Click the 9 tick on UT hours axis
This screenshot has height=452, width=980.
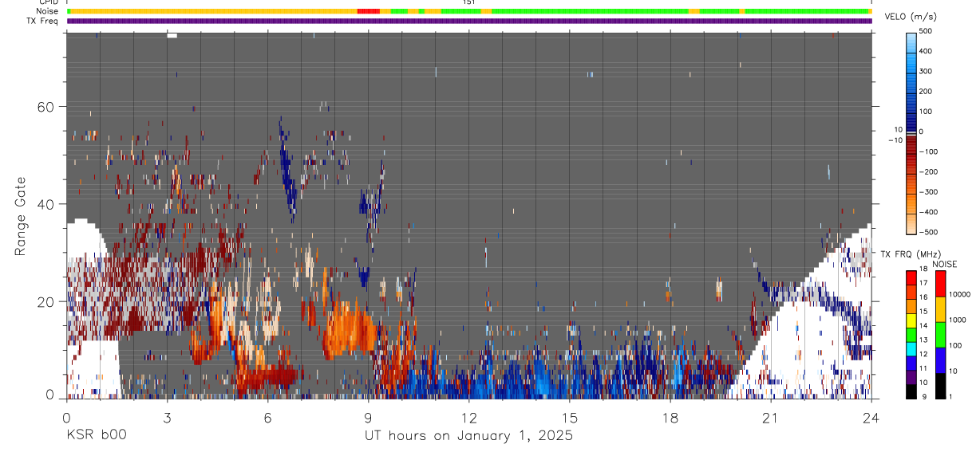click(x=369, y=417)
